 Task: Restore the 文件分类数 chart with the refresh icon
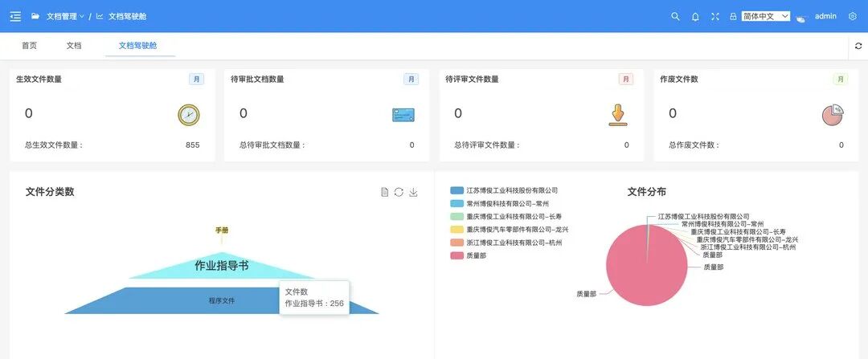click(x=399, y=192)
